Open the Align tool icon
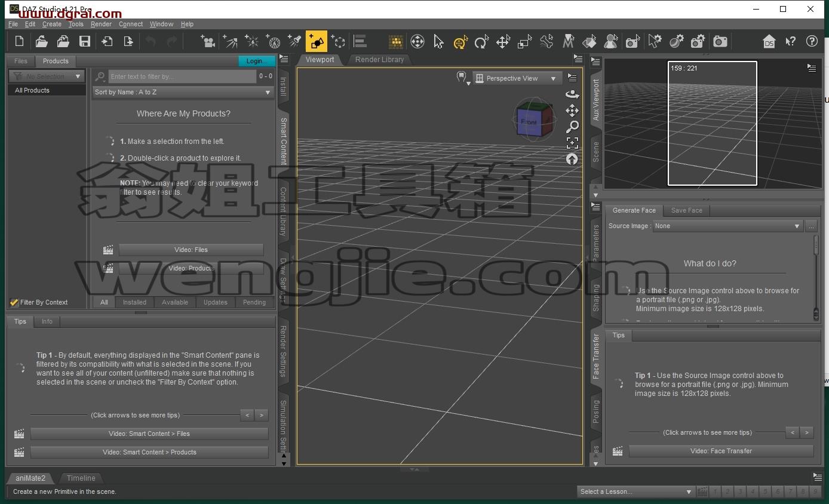Screen dimensions: 829x504 tap(360, 41)
